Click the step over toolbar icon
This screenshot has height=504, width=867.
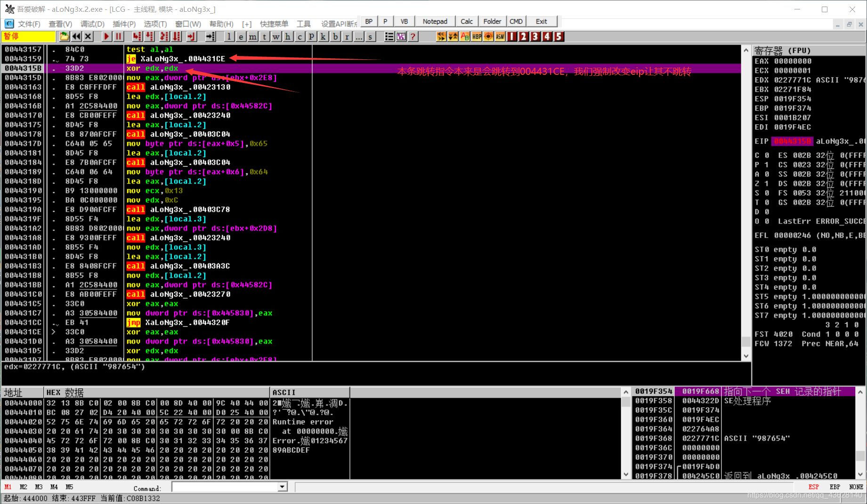coord(149,36)
